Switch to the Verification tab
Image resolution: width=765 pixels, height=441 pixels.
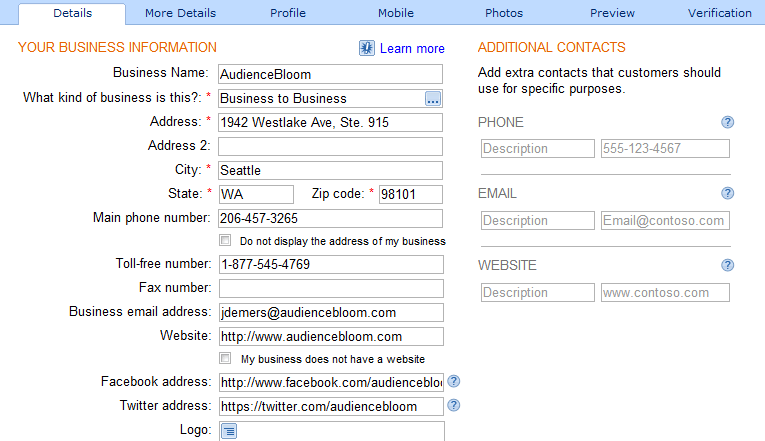pos(720,13)
